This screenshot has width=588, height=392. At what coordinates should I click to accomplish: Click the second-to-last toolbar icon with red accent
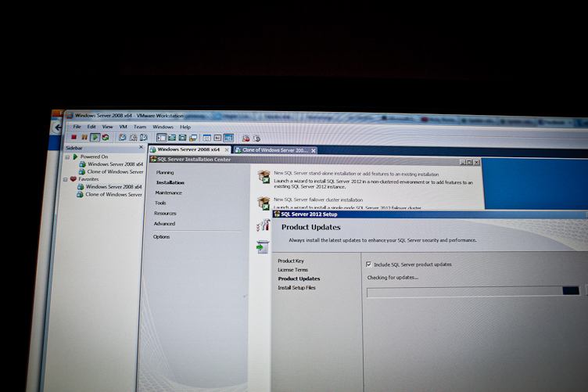[x=246, y=138]
